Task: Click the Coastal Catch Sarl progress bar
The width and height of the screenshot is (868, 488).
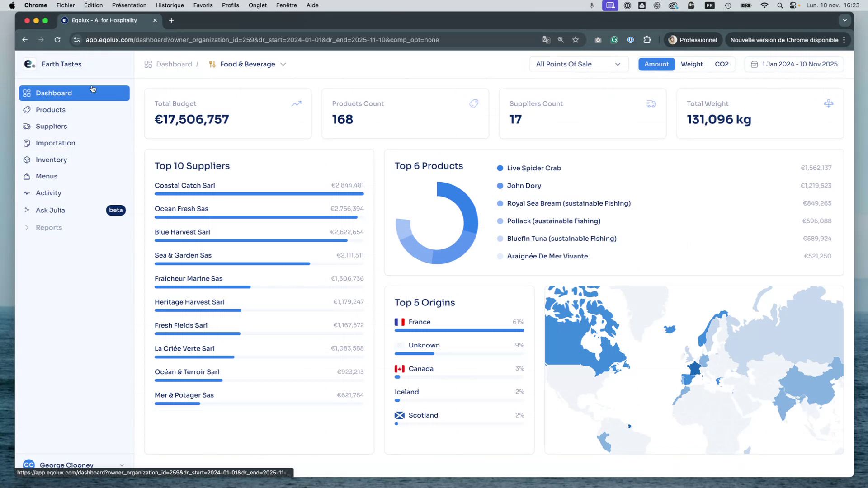Action: [x=259, y=194]
